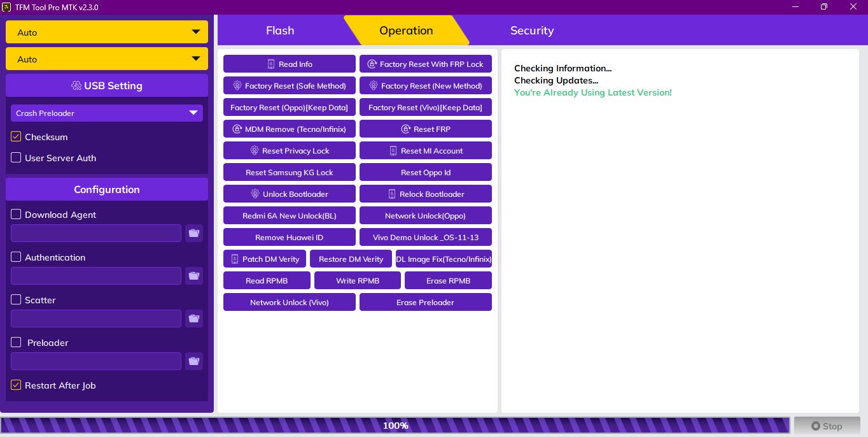Click Network Unlock(Oppo) button
868x437 pixels.
[426, 216]
